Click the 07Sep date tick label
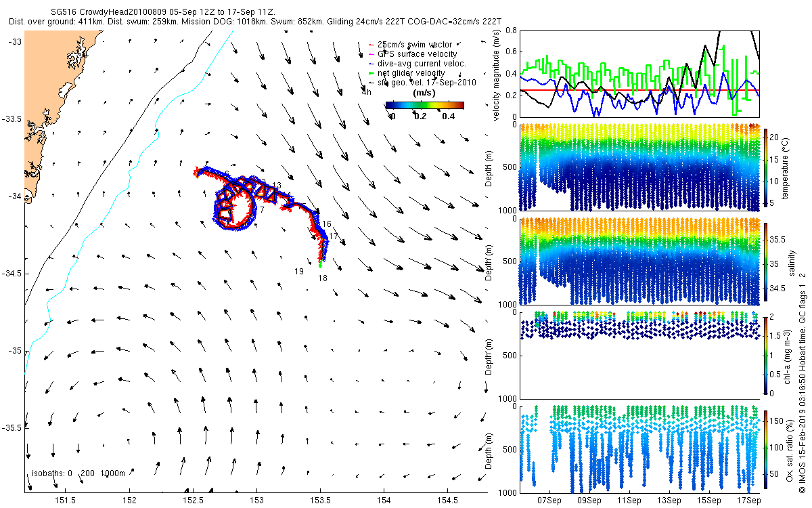Viewport: 812px width, 508px height. 550,500
